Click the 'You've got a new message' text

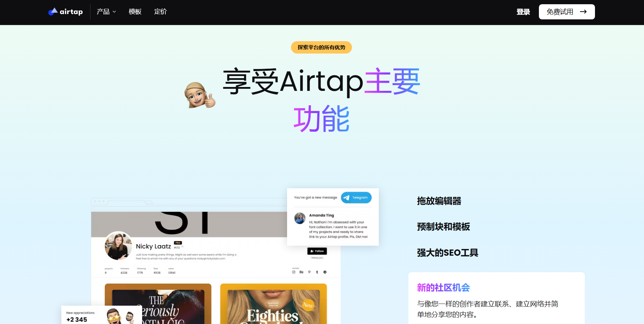pyautogui.click(x=316, y=198)
